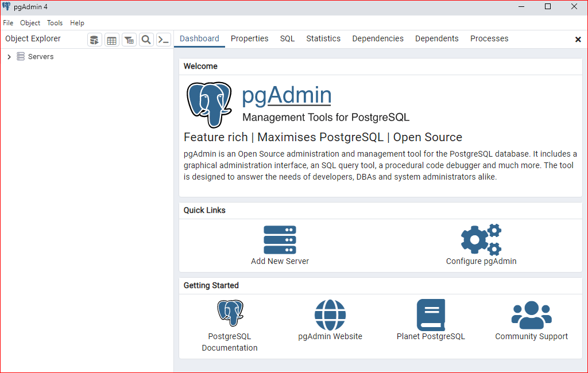Click the Object Explorer panel title
The height and width of the screenshot is (373, 588).
[x=33, y=38]
